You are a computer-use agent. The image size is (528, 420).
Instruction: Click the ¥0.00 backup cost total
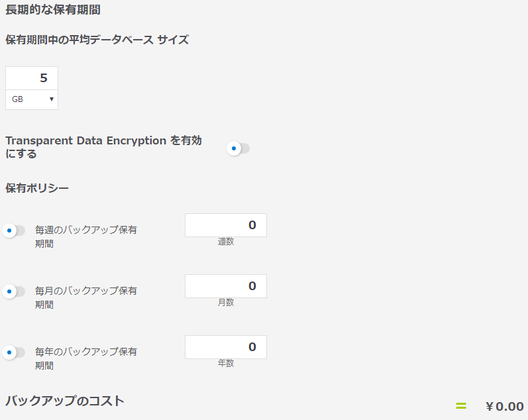[x=504, y=407]
